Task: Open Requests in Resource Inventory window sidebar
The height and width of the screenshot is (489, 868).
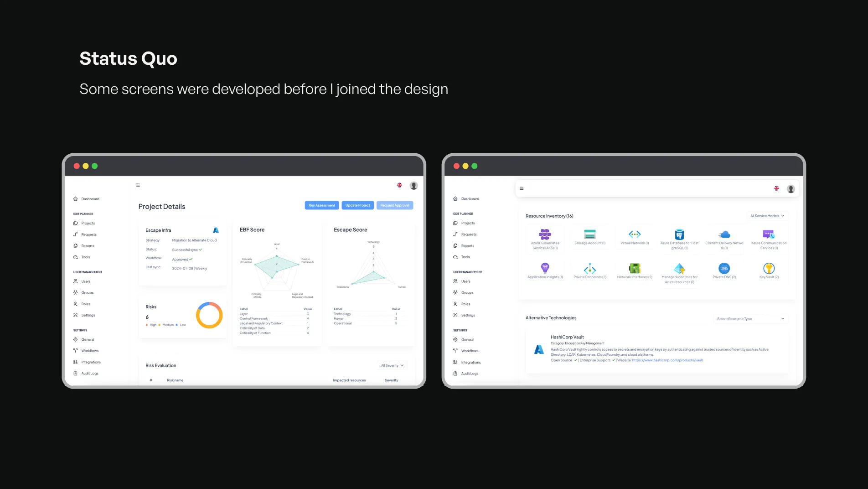Action: (x=465, y=234)
